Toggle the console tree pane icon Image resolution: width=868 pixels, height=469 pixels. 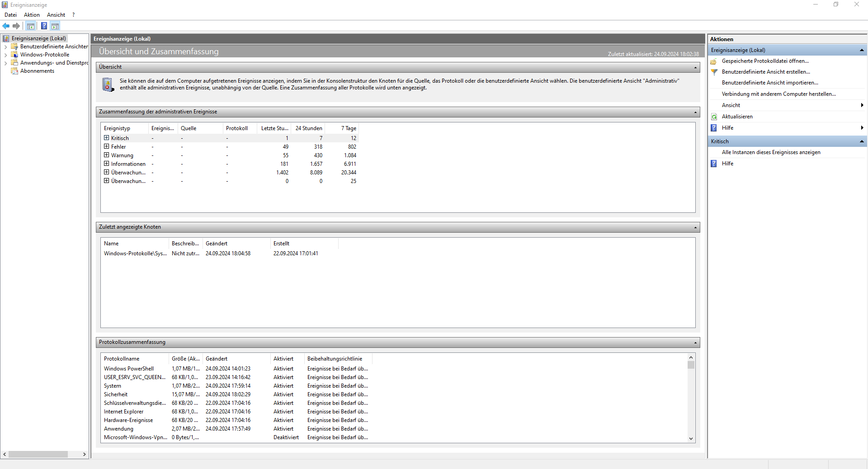[x=30, y=26]
